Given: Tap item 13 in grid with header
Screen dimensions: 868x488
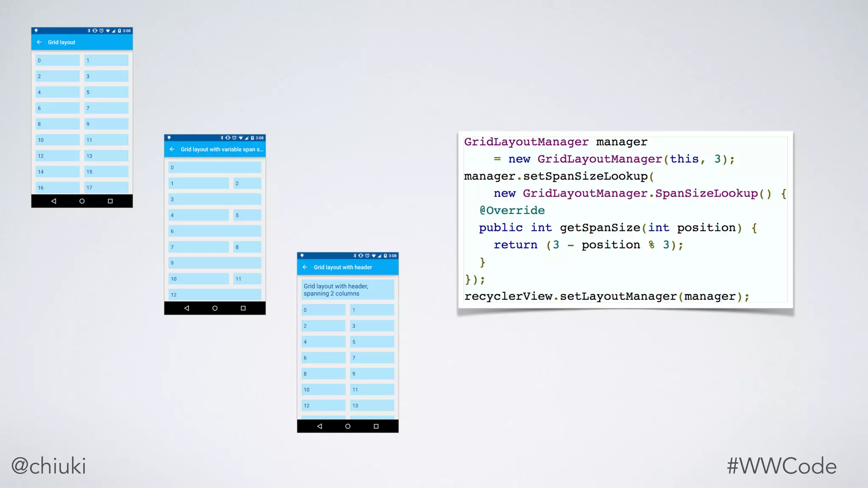Looking at the screenshot, I should coord(372,405).
